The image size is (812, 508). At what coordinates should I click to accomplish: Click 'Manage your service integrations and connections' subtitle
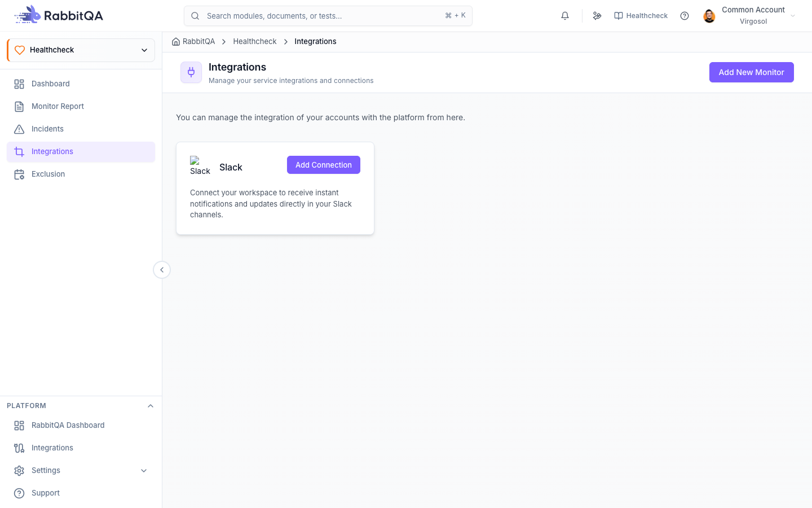click(x=291, y=81)
